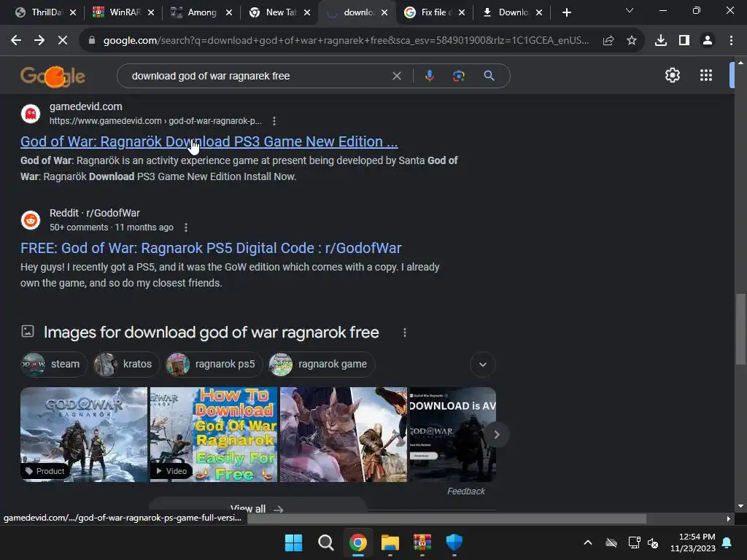Select the kratos image filter chip
Screen dimensions: 747x560
[126, 365]
